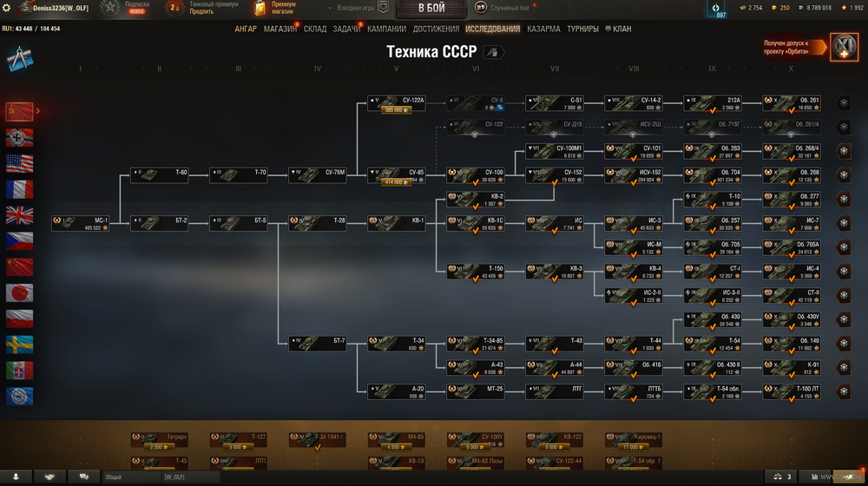
Task: Switch to the АНГАР tab
Action: pyautogui.click(x=246, y=29)
